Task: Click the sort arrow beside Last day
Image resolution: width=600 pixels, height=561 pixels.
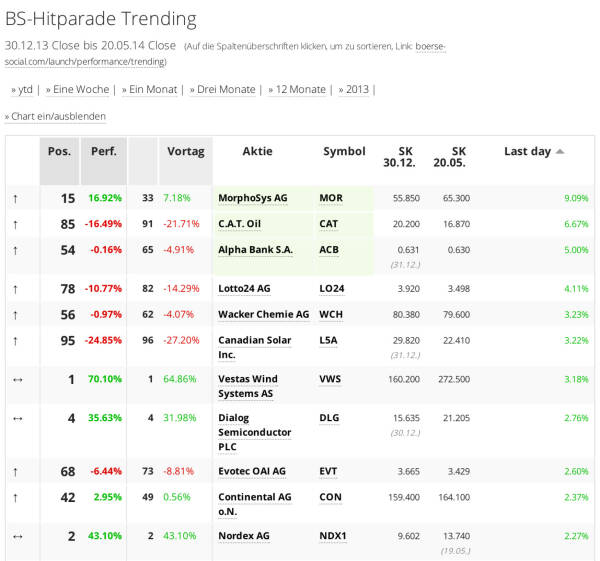Action: point(560,151)
